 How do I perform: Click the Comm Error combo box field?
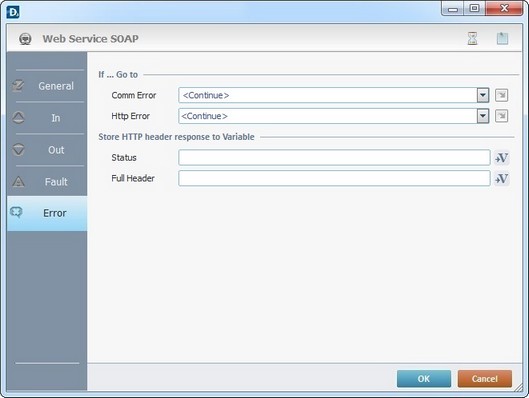click(x=334, y=95)
